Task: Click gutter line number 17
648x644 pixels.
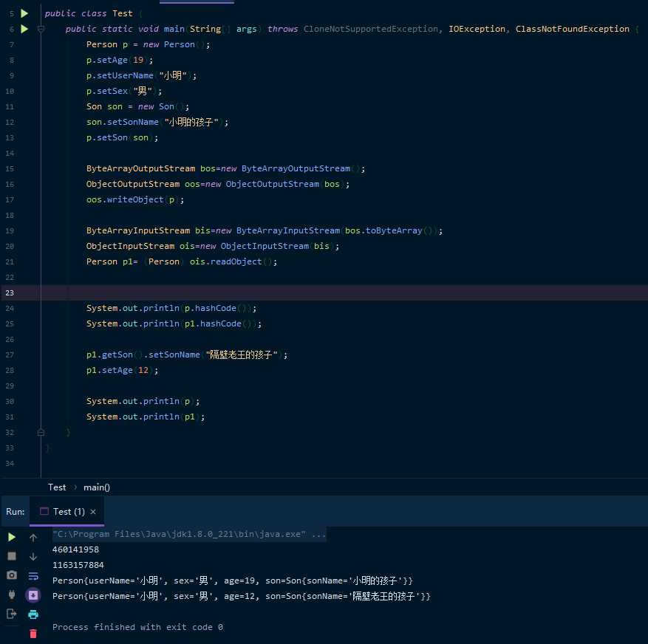Action: coord(10,199)
